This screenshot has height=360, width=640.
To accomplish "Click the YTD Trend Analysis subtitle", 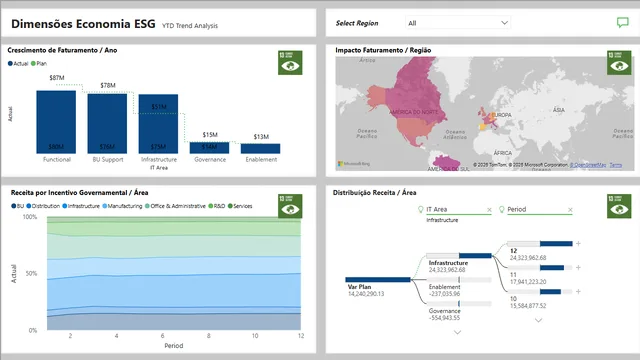I will (x=190, y=26).
